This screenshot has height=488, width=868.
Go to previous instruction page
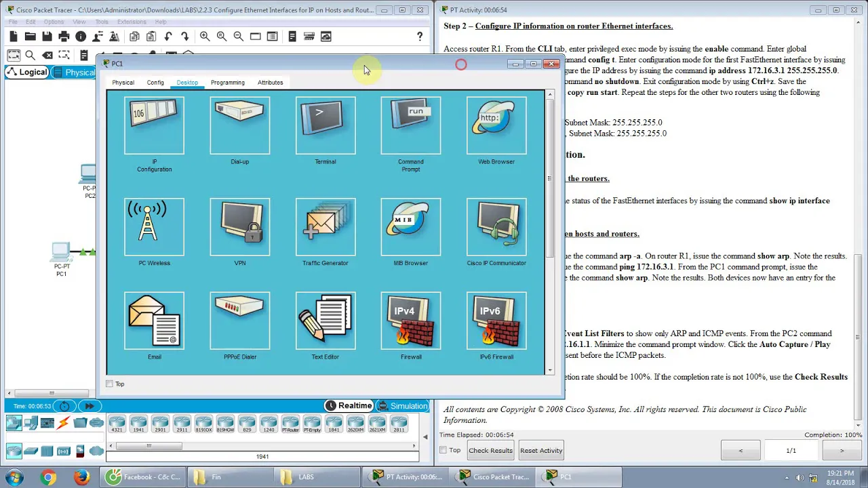click(741, 451)
